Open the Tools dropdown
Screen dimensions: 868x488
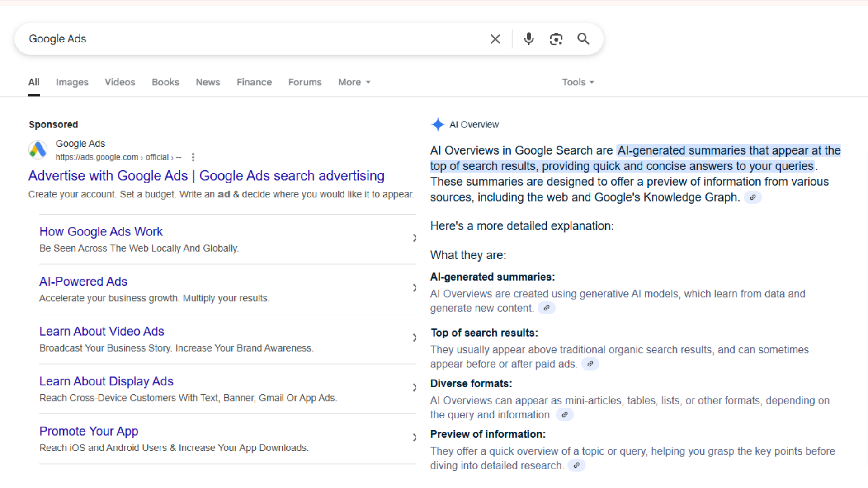click(578, 82)
